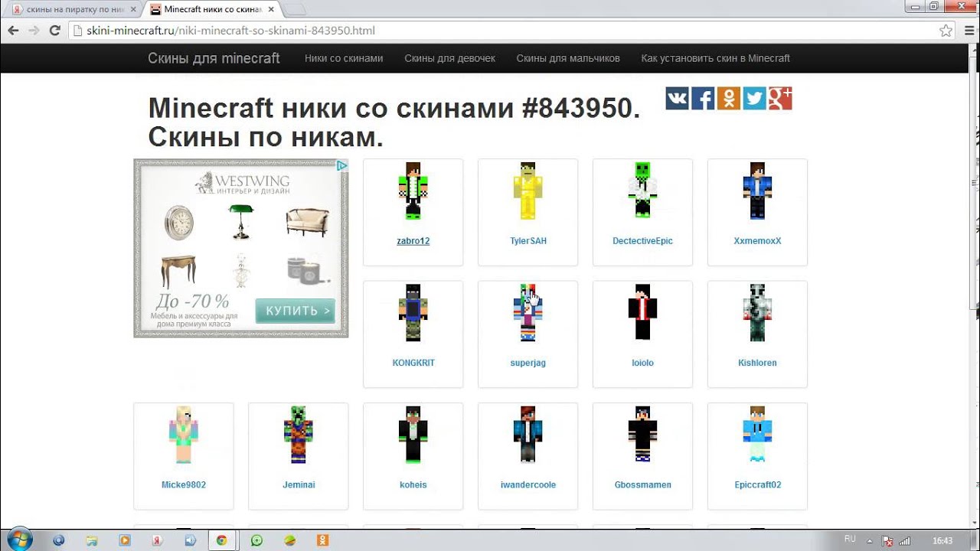
Task: Open Internet Explorer from the taskbar
Action: (x=59, y=540)
